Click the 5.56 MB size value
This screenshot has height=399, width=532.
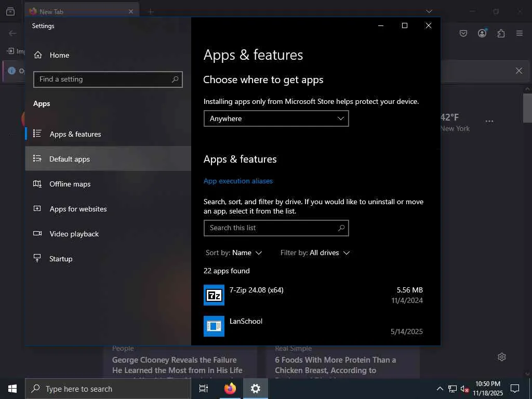410,290
